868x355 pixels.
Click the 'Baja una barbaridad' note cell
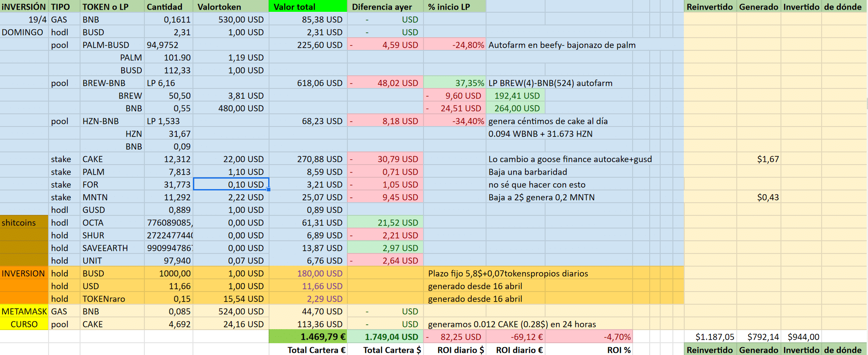528,172
